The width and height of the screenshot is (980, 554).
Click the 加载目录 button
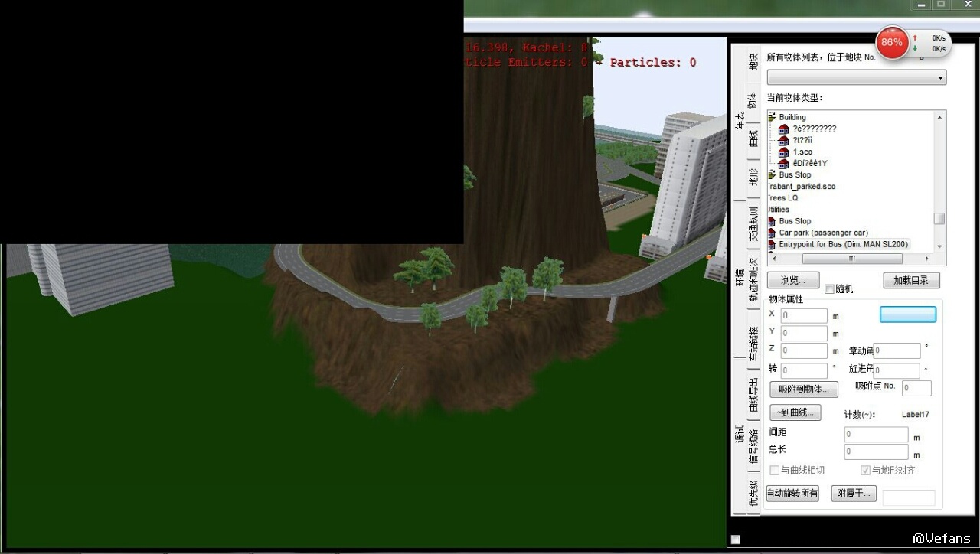911,280
